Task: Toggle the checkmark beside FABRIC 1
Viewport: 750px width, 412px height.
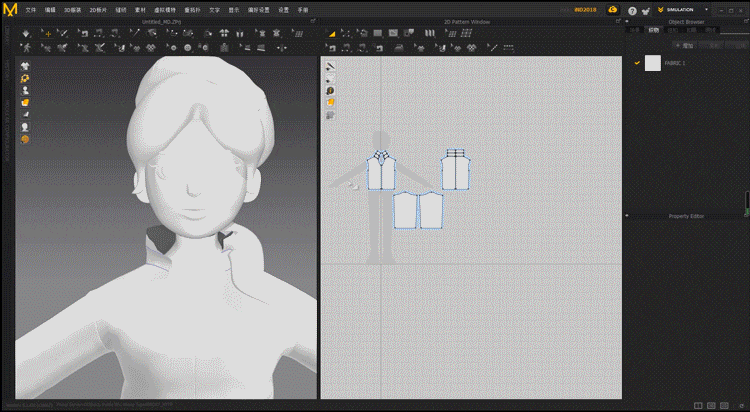Action: pos(637,63)
